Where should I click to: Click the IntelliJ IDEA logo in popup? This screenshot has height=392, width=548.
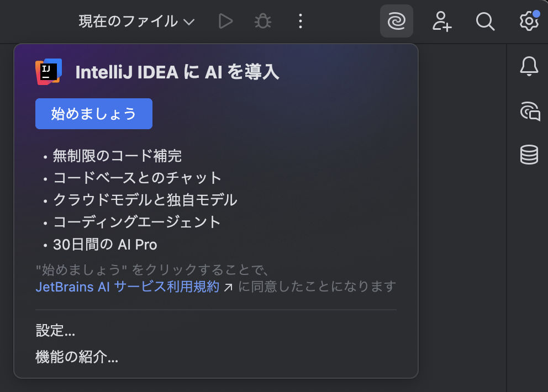[x=49, y=72]
